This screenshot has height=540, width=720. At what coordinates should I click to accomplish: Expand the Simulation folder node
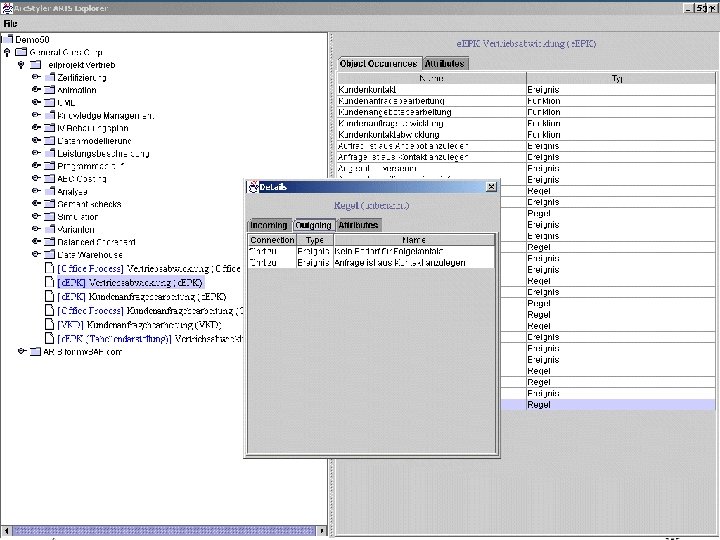point(36,216)
